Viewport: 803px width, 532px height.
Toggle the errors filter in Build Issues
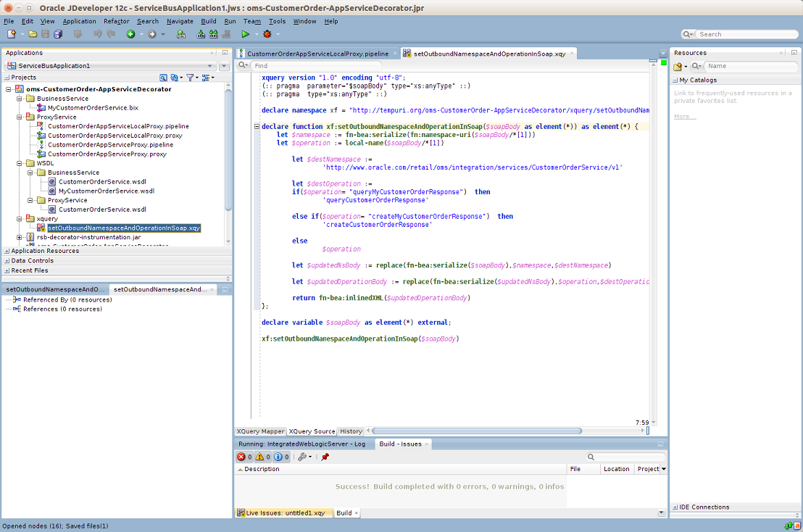[x=241, y=457]
